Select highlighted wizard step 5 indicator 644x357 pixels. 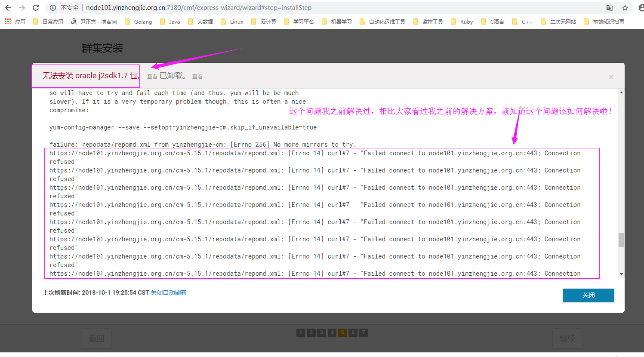pos(342,332)
